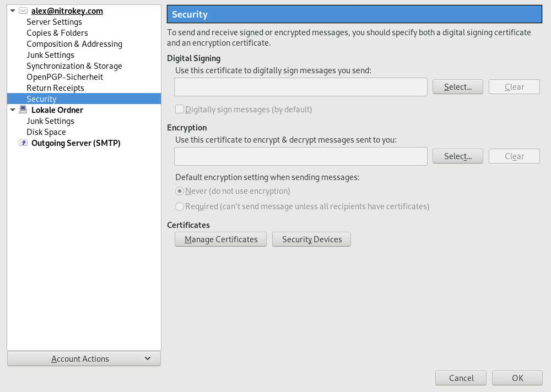
Task: Click the Outgoing Server (SMTP) arrow icon
Action: [23, 143]
